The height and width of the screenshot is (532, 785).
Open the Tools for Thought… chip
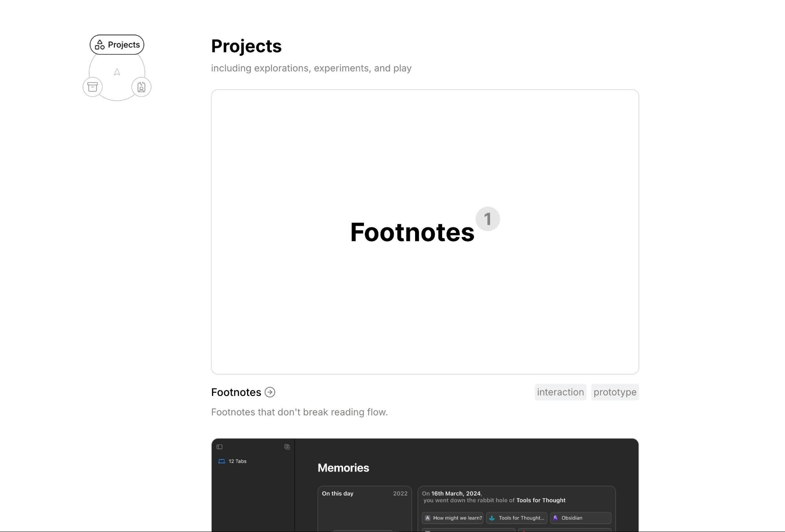[517, 518]
